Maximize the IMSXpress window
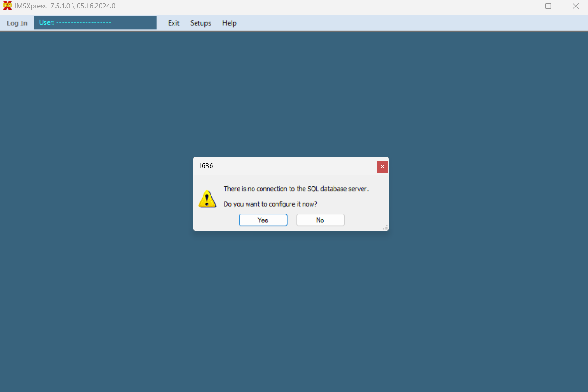This screenshot has width=588, height=392. [x=548, y=6]
